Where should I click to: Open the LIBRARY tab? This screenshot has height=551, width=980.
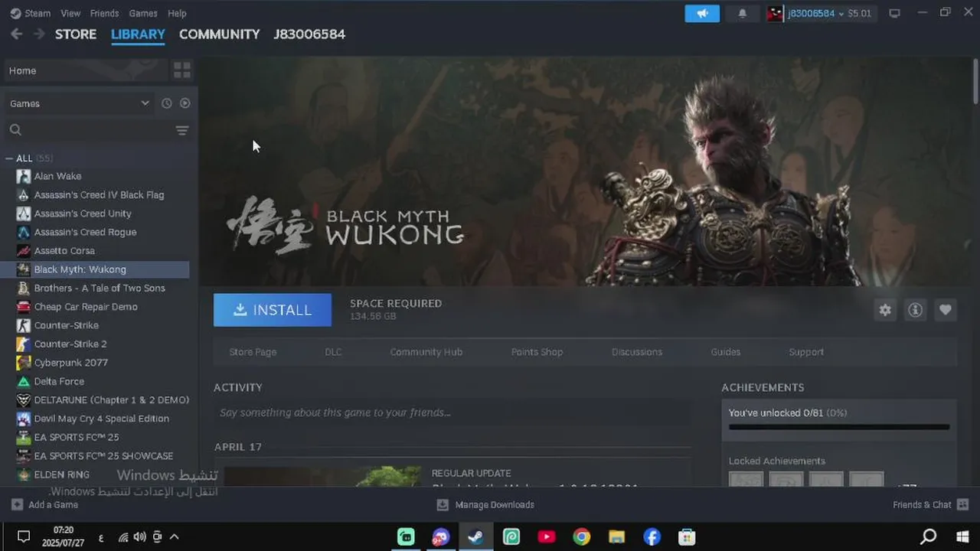coord(138,34)
